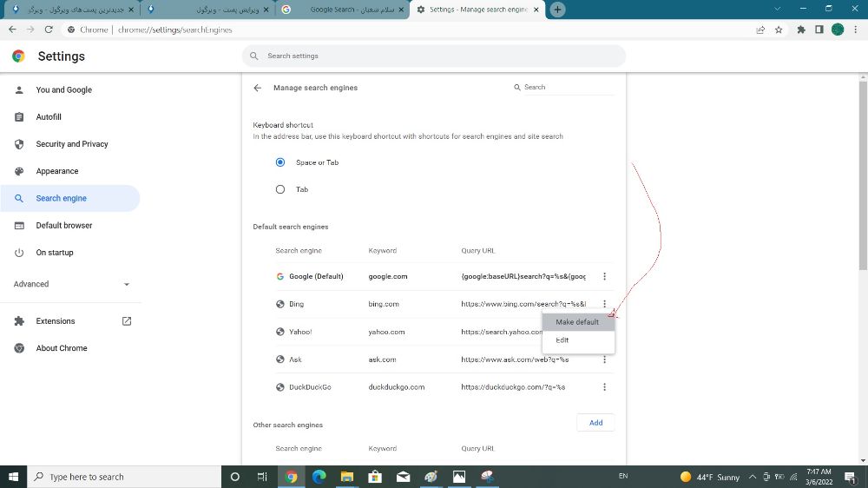Viewport: 868px width, 488px height.
Task: Open more actions for Bing row
Action: point(604,304)
